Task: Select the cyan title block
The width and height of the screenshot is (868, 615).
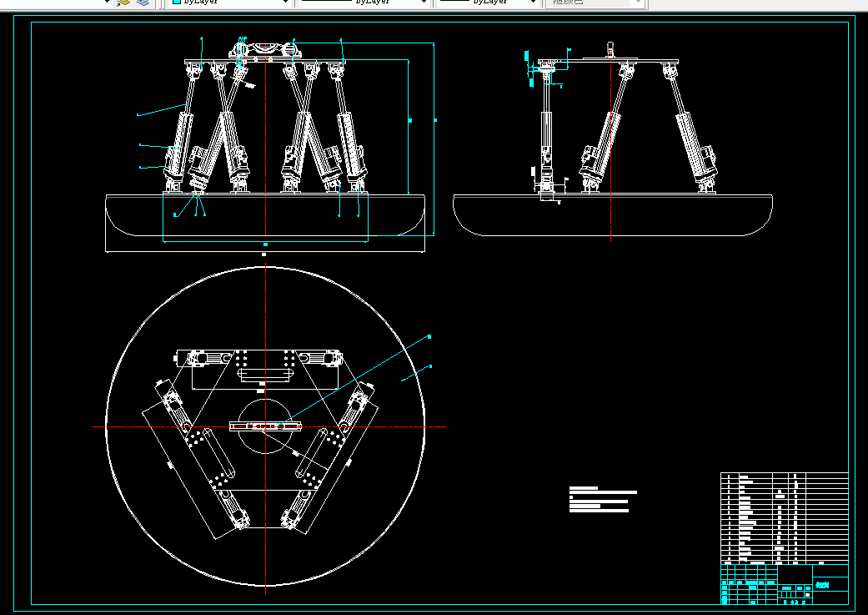Action: [784, 584]
